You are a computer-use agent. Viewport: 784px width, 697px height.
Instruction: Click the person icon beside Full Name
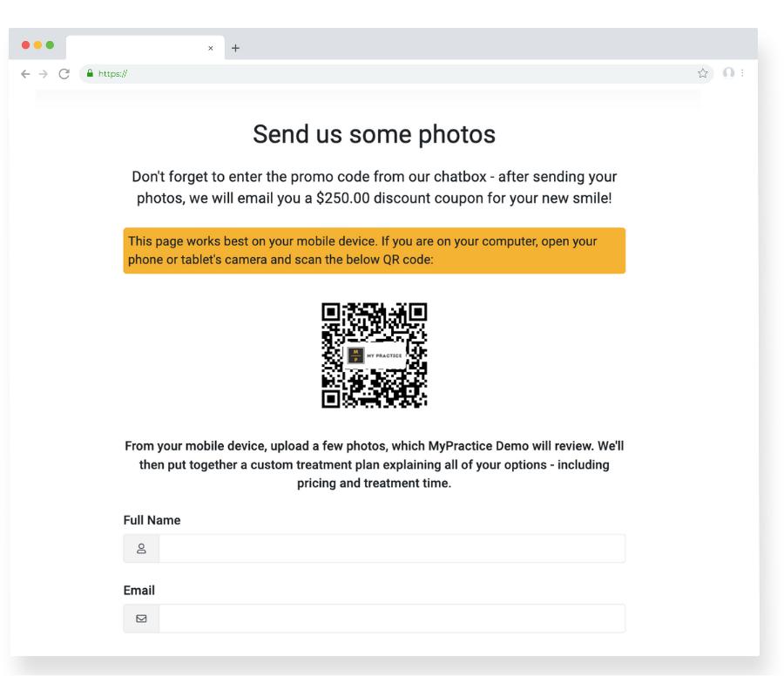coord(141,549)
